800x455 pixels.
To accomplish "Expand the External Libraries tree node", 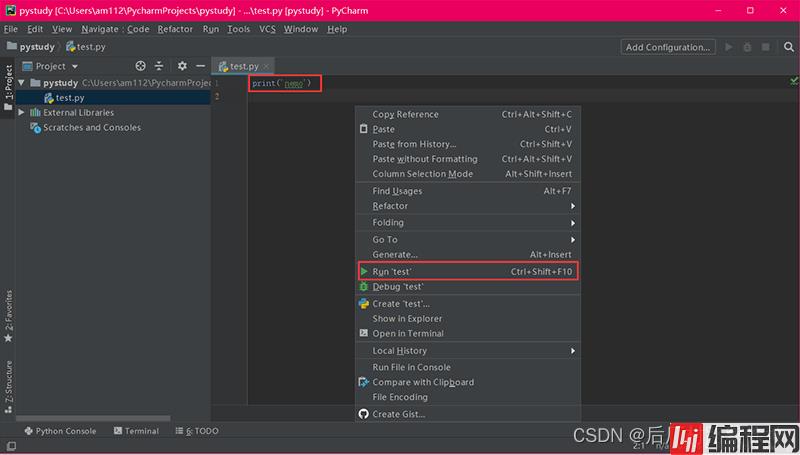I will 23,113.
